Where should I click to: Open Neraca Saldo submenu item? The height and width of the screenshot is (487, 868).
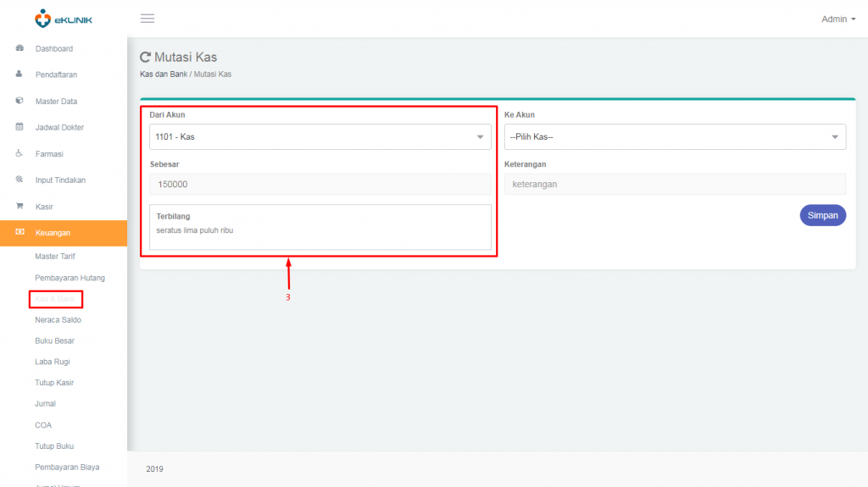tap(58, 319)
